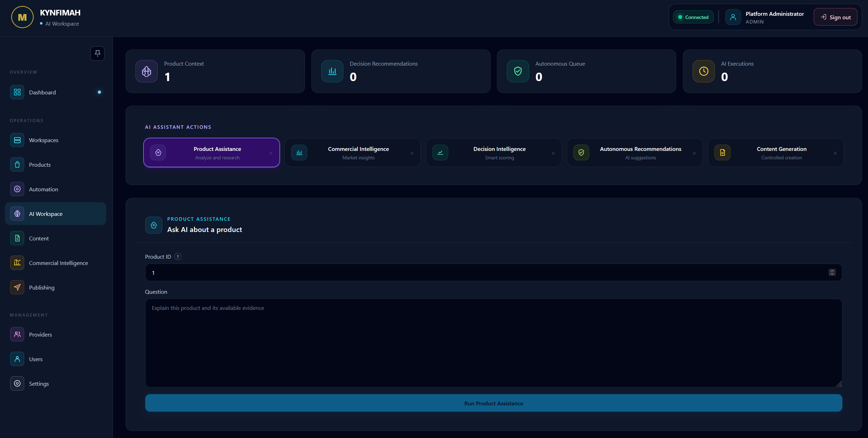Click the Commercial Intelligence chart icon in sidebar
868x438 pixels.
point(17,263)
